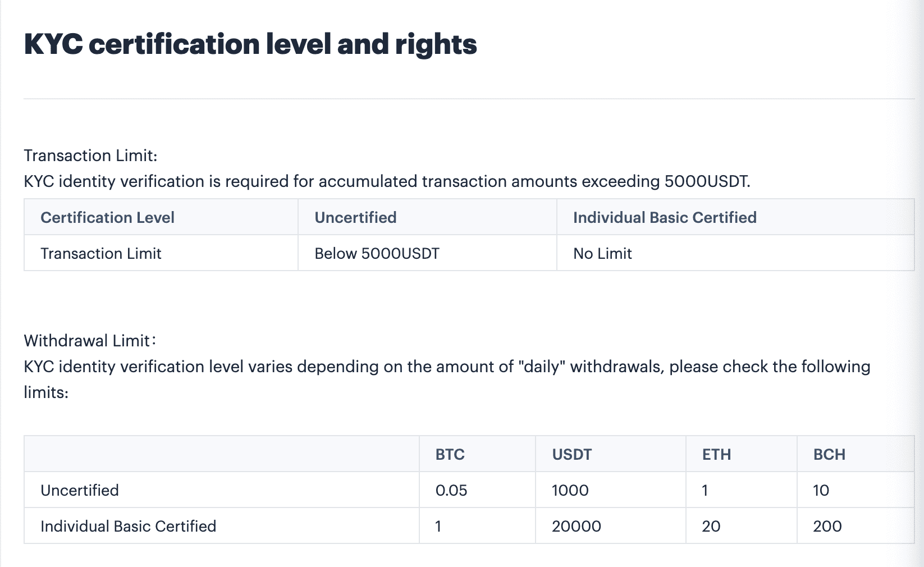
Task: Click the BTC column header
Action: click(450, 454)
